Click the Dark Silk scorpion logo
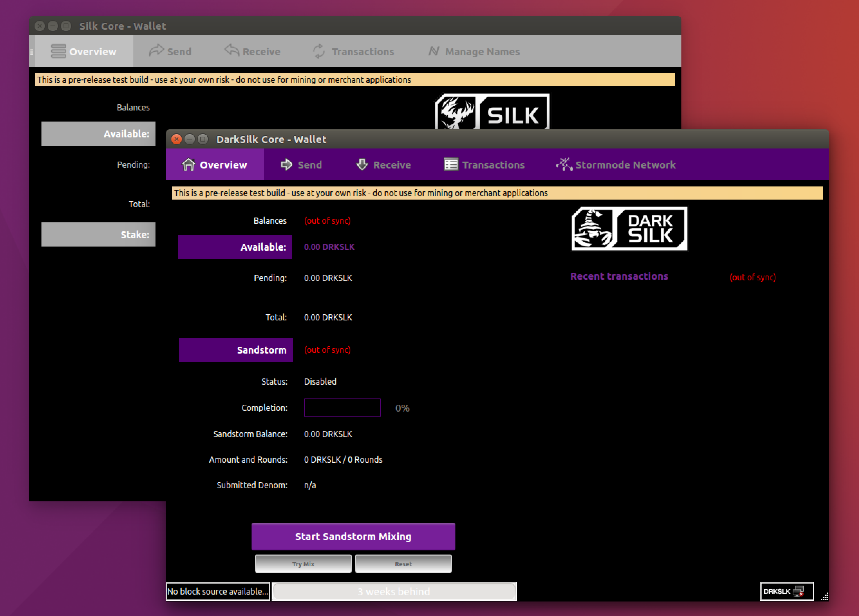The image size is (859, 616). coord(629,229)
